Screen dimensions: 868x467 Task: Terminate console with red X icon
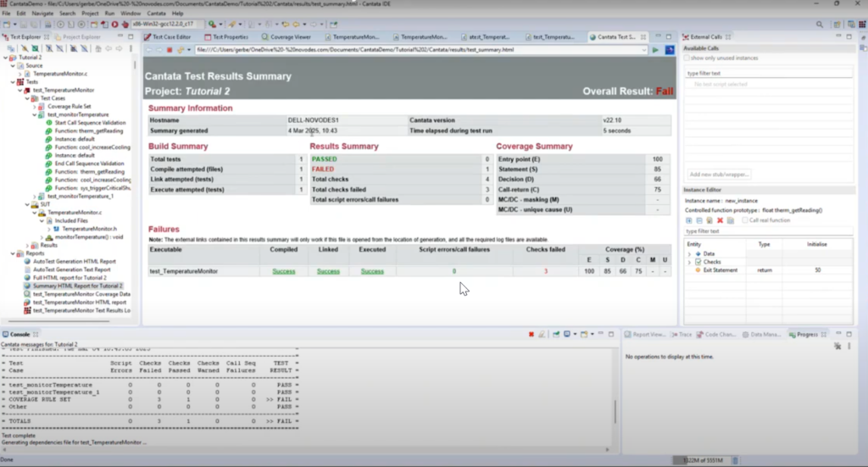click(x=531, y=334)
